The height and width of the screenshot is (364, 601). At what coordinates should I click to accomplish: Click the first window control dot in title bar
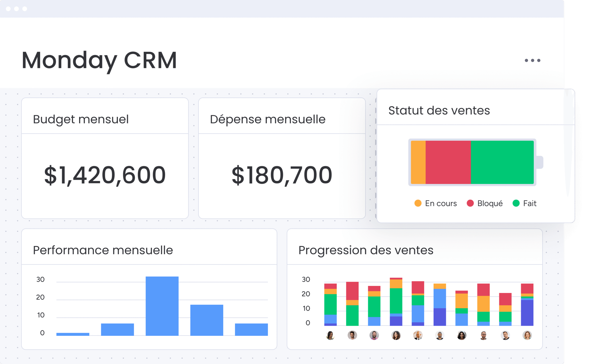[x=8, y=9]
